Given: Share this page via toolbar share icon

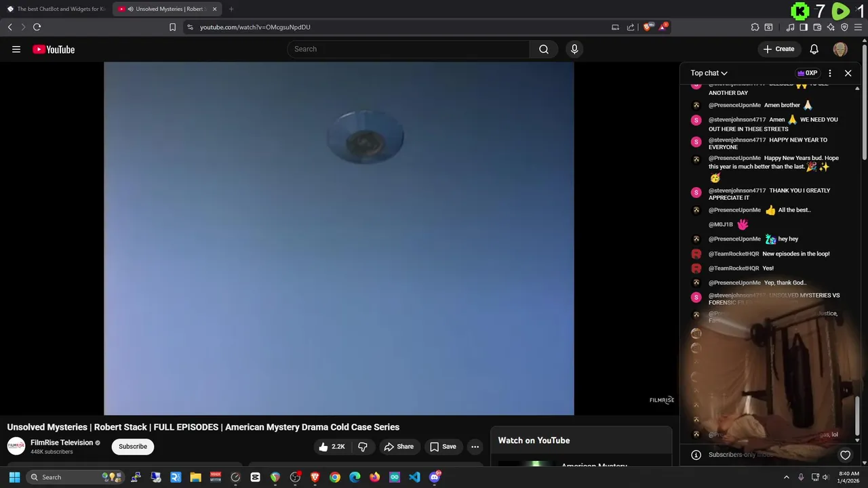Looking at the screenshot, I should [x=631, y=27].
